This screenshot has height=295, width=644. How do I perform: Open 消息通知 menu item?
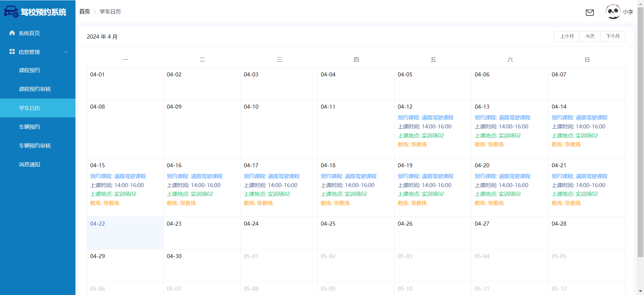point(30,164)
